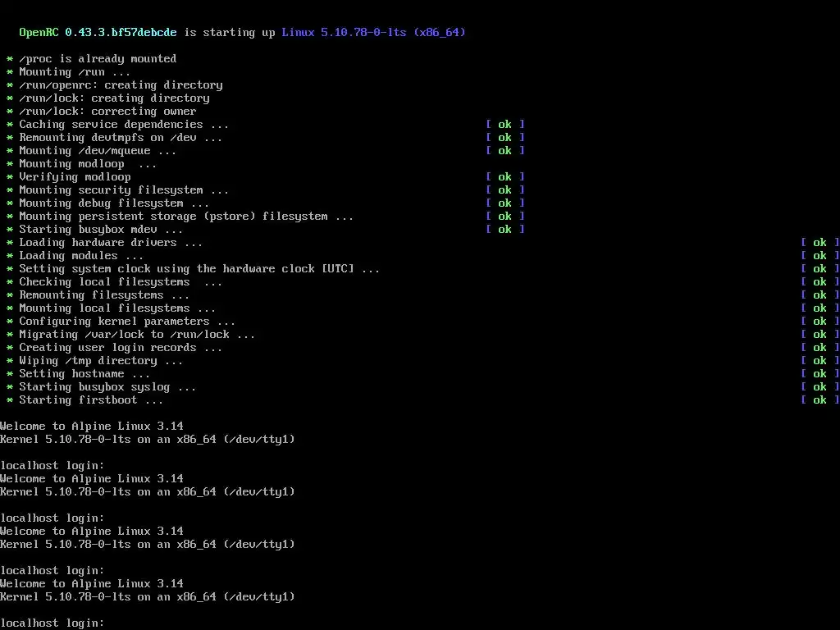Select 'Starting busybox syslog' line
840x630 pixels.
[107, 387]
